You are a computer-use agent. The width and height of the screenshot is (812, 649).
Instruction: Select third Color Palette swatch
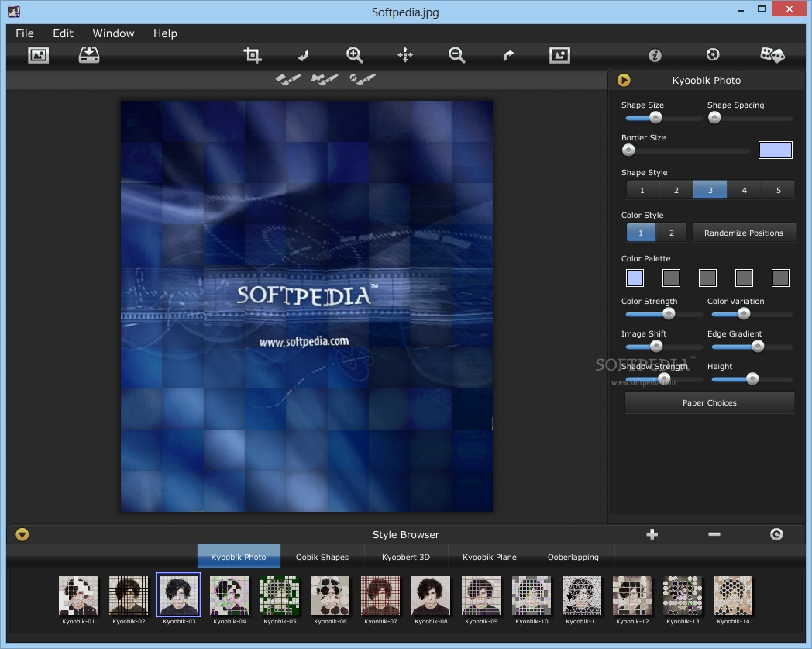[x=707, y=278]
